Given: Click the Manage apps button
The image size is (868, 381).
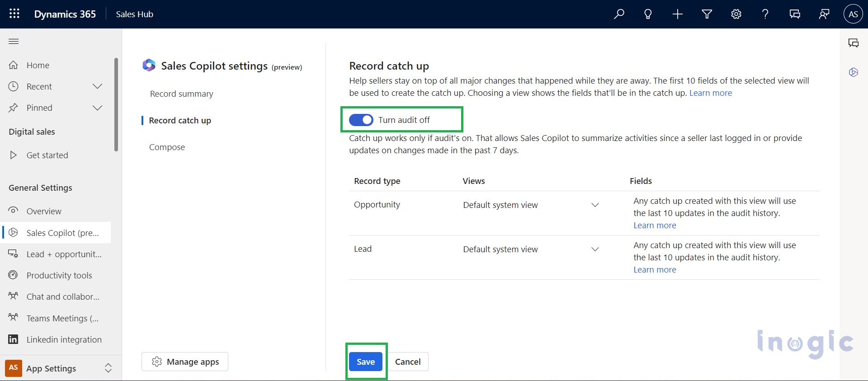Looking at the screenshot, I should (185, 362).
